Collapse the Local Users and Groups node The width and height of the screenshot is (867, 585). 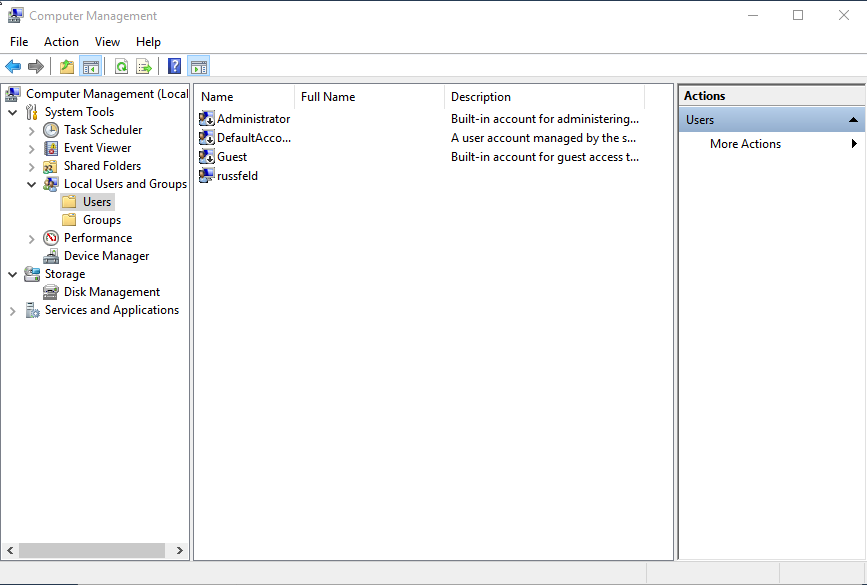tap(32, 184)
